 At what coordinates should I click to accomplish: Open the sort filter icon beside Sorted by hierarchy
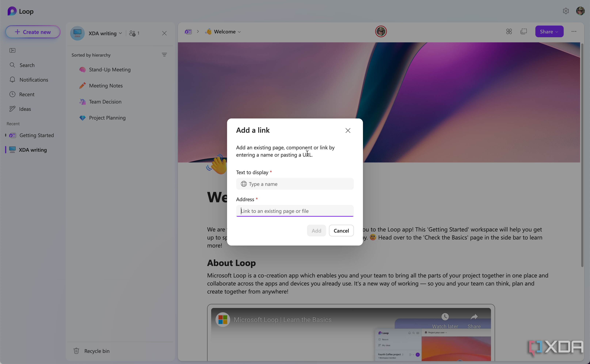click(164, 55)
